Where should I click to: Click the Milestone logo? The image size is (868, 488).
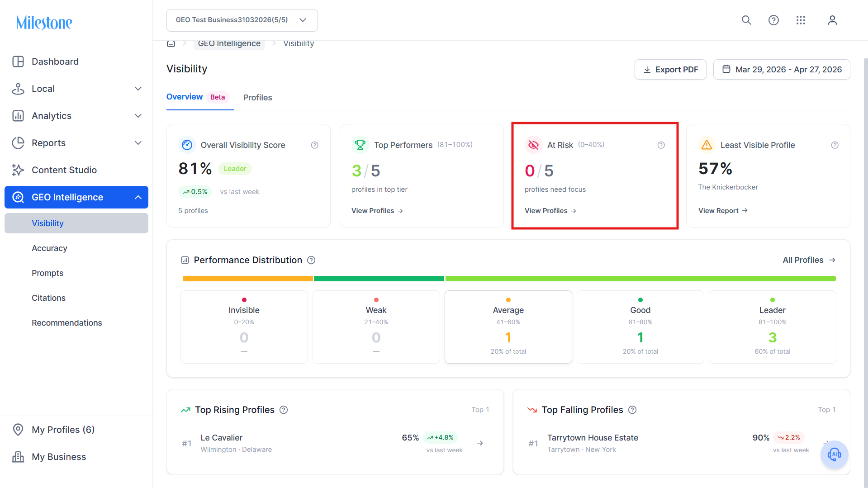pyautogui.click(x=44, y=22)
